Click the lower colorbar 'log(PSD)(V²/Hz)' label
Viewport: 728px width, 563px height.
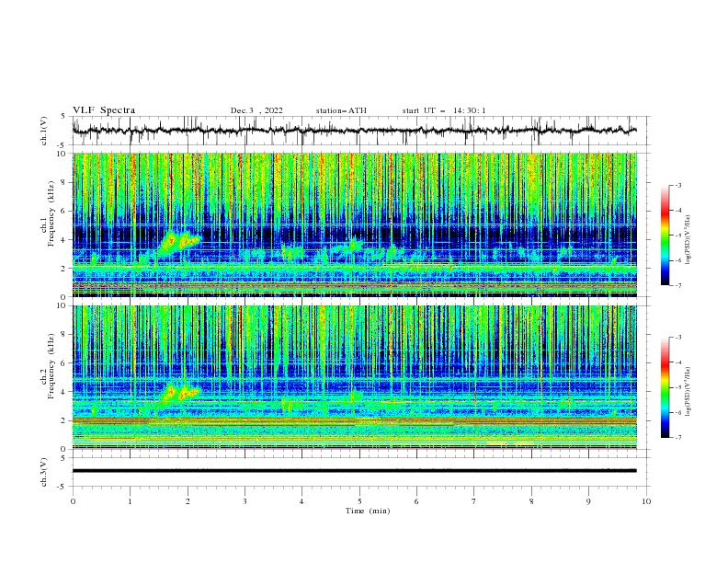click(688, 392)
